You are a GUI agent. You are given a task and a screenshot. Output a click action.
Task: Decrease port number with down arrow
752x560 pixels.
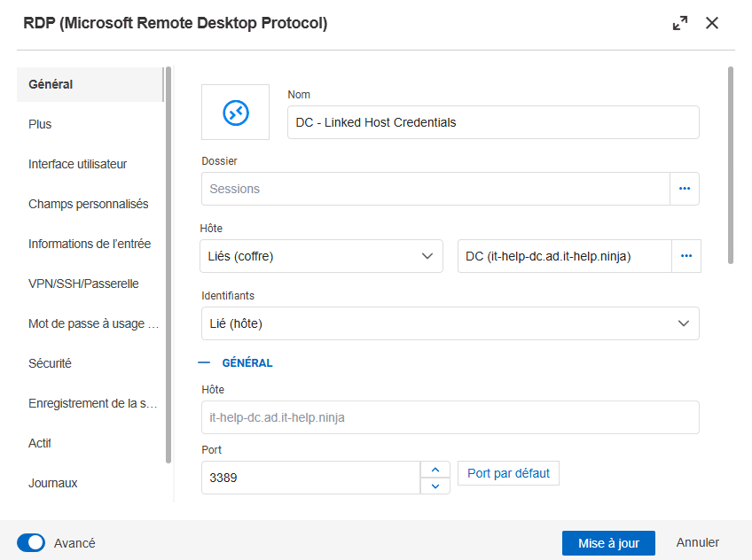pos(435,486)
